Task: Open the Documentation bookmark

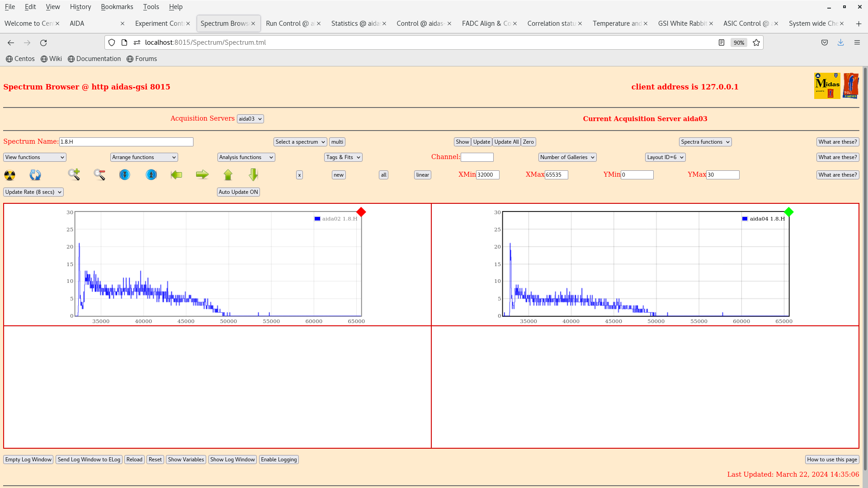Action: 94,59
